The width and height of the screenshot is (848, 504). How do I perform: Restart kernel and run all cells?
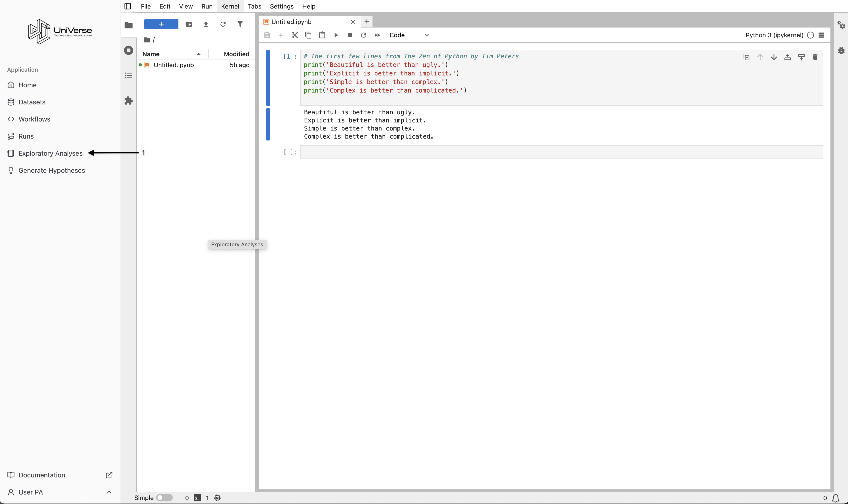pos(377,35)
